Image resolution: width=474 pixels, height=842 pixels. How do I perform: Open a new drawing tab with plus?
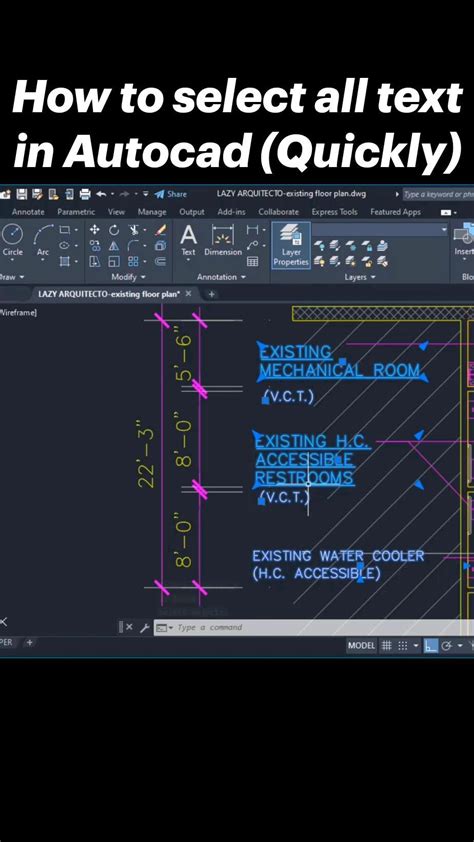pos(212,294)
